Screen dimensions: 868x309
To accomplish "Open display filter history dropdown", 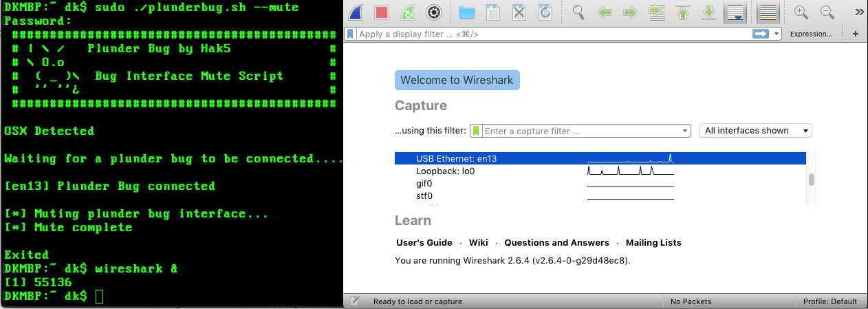I will (777, 34).
